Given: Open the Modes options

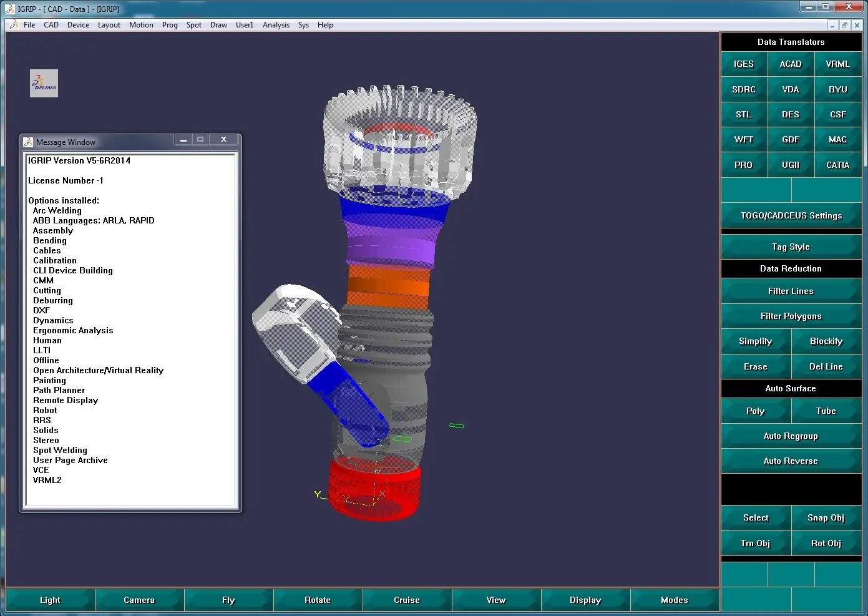Looking at the screenshot, I should [x=675, y=600].
